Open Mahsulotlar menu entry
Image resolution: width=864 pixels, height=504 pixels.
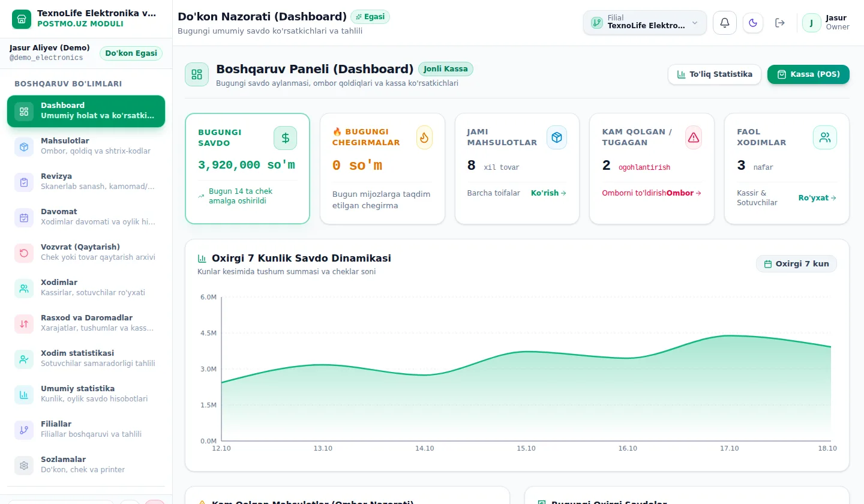coord(86,146)
